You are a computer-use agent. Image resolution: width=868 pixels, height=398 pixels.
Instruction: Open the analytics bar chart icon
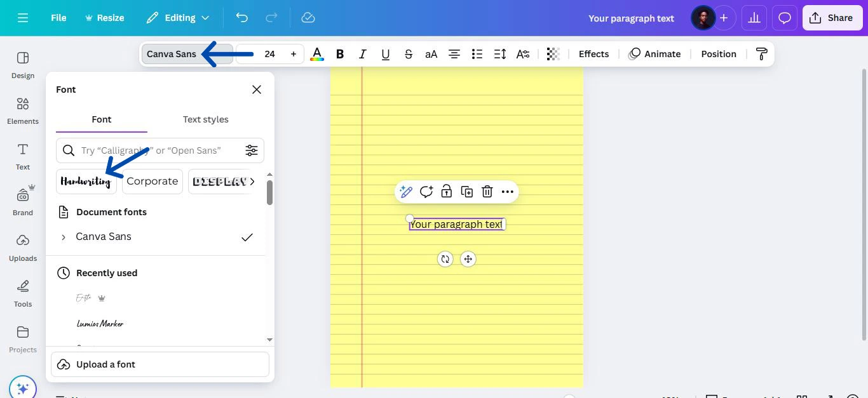(x=754, y=18)
